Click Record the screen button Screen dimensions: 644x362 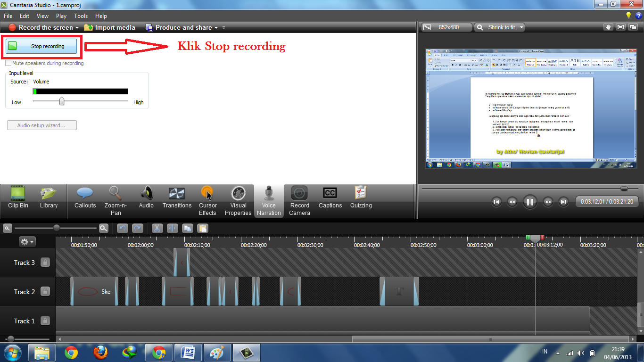point(41,28)
